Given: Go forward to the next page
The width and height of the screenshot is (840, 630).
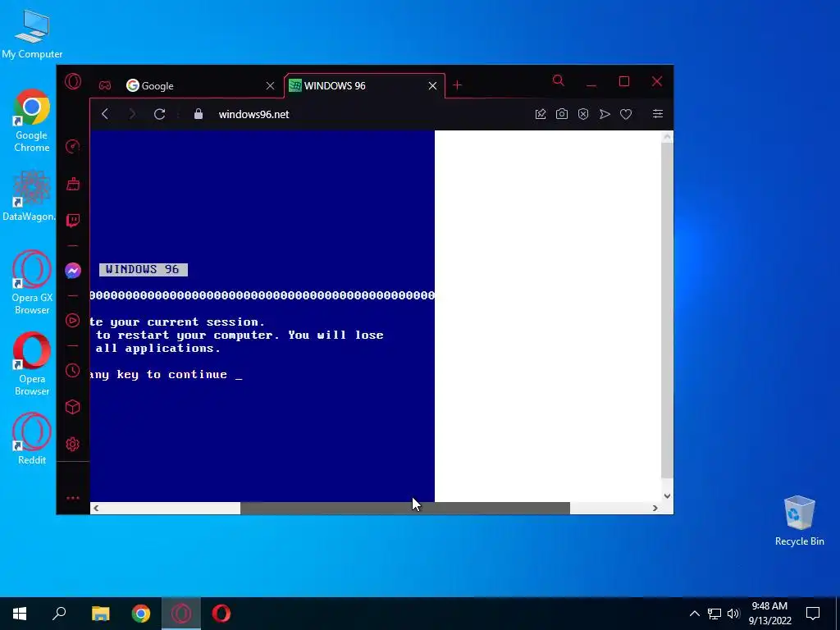Looking at the screenshot, I should point(132,114).
